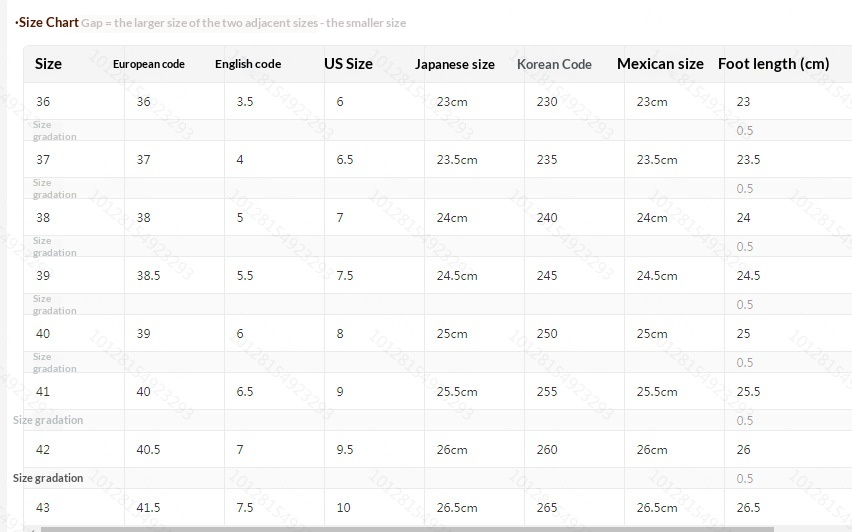Click the horizontal scrollbar below the table
852x532 pixels.
pyautogui.click(x=400, y=528)
